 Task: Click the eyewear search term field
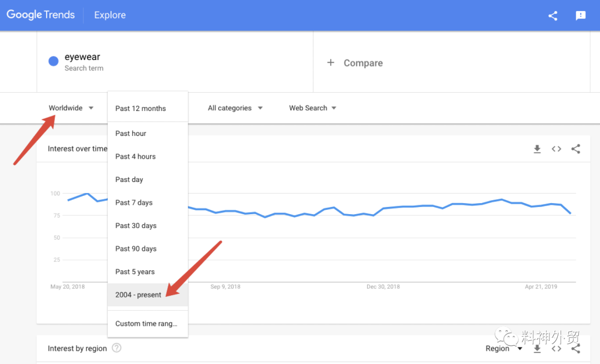point(82,57)
